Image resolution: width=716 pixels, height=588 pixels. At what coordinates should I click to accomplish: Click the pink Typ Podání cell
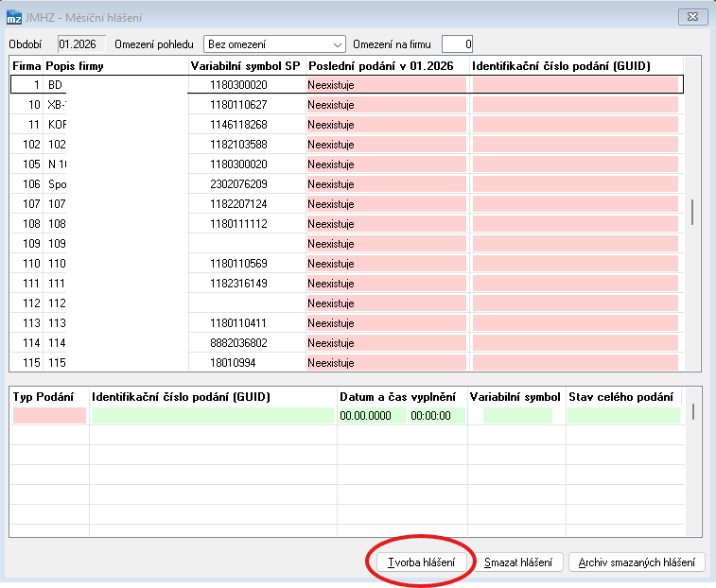tap(49, 415)
